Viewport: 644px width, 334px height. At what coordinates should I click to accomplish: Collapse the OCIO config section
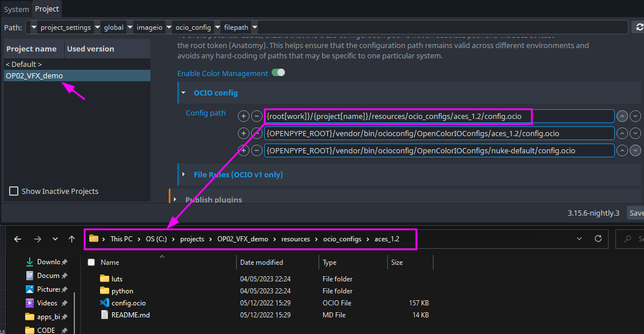(x=183, y=93)
